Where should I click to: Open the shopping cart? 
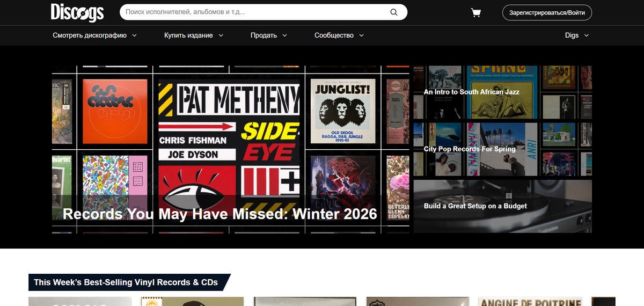point(476,12)
